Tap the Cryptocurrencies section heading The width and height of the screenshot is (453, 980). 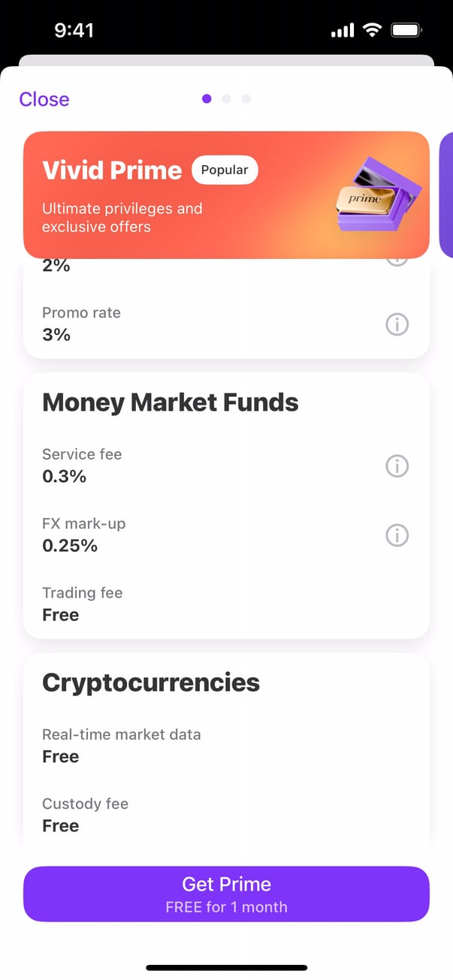point(151,683)
